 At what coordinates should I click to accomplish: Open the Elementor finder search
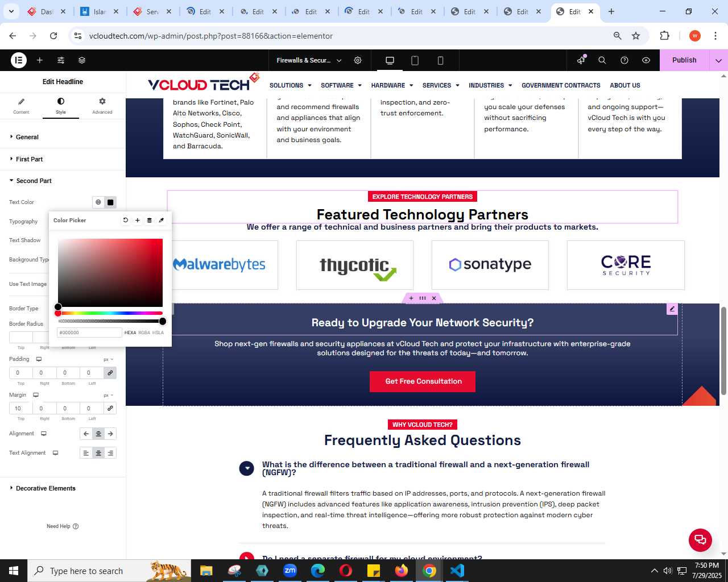[602, 60]
